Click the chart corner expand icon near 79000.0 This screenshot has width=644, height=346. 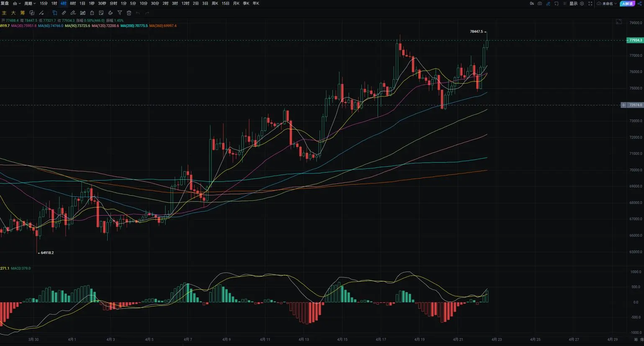[x=619, y=22]
